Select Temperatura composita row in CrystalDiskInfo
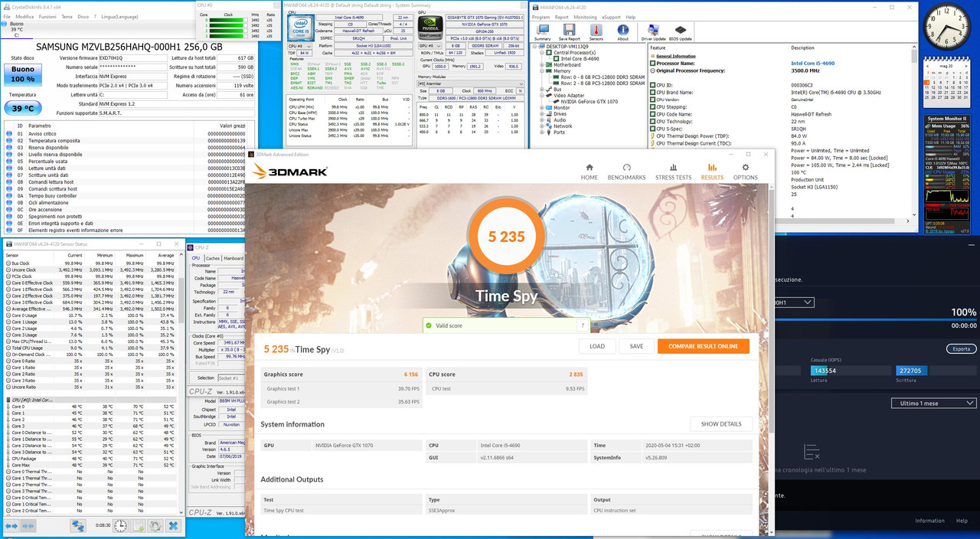Viewport: 980px width, 539px height. click(x=126, y=141)
